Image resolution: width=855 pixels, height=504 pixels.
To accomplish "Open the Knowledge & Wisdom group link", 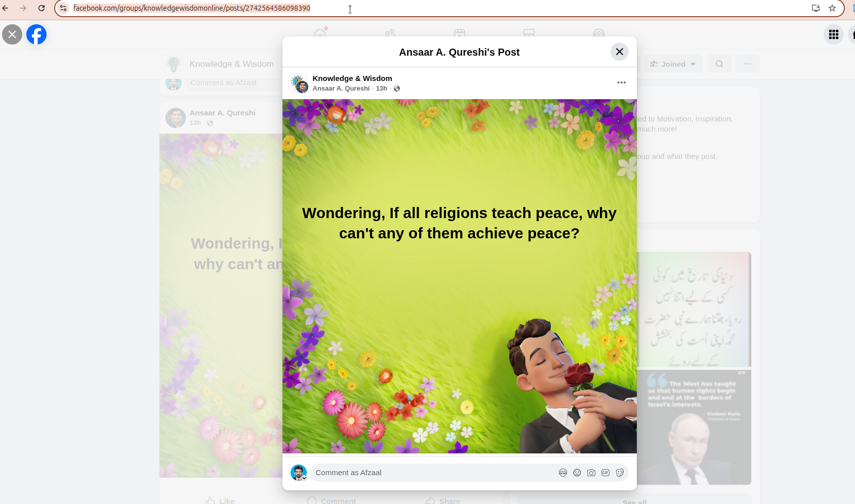I will coord(352,78).
